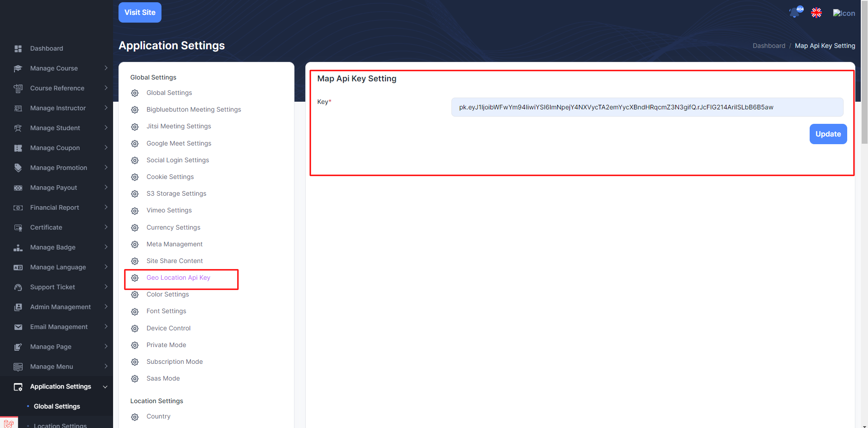This screenshot has width=868, height=428.
Task: Click the Manage Badge icon
Action: pyautogui.click(x=18, y=247)
